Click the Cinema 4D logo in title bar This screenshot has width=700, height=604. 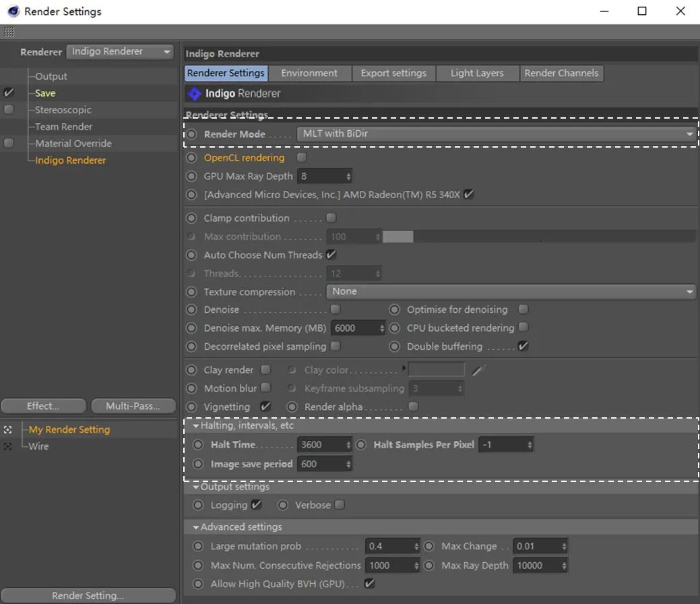pyautogui.click(x=11, y=11)
